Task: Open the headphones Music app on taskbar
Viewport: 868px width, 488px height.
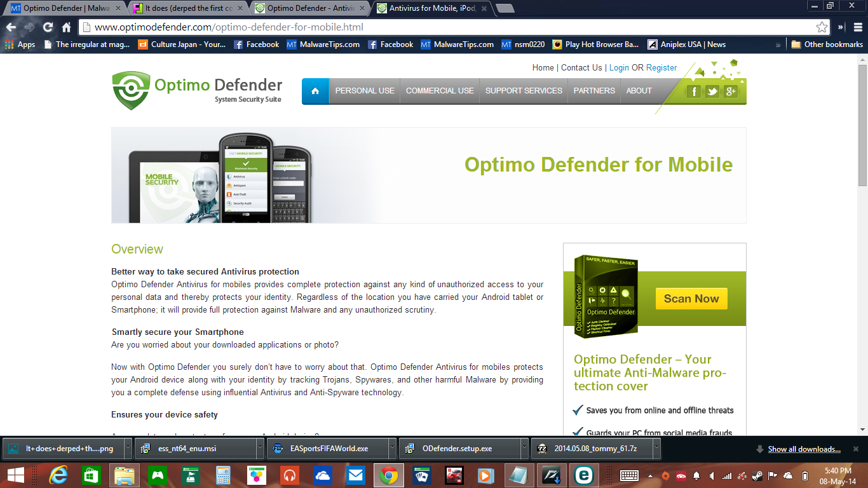Action: pos(289,475)
